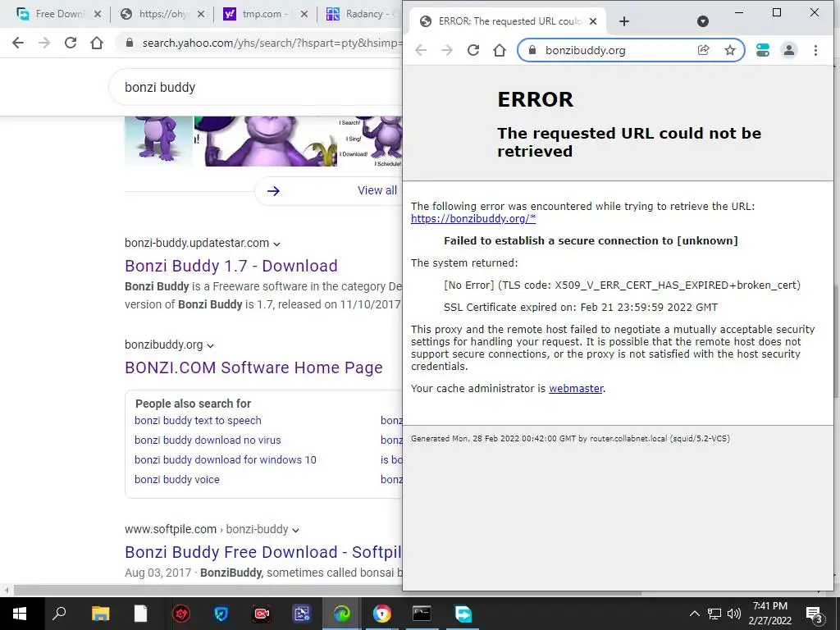The width and height of the screenshot is (840, 630).
Task: Expand the www.softpile.com result dropdown arrow
Action: pos(295,531)
